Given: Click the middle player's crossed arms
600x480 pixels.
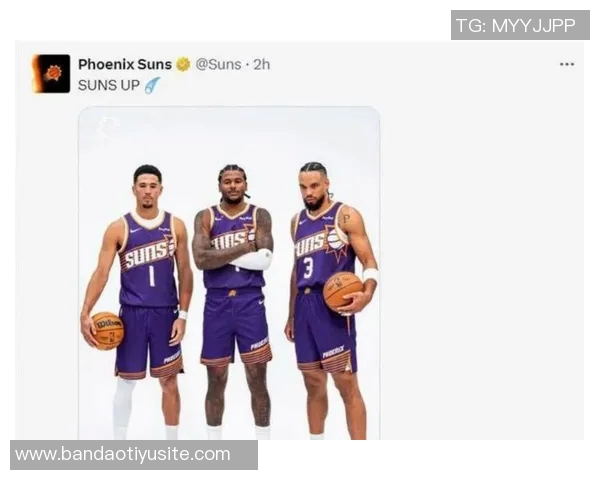Looking at the screenshot, I should 232,252.
